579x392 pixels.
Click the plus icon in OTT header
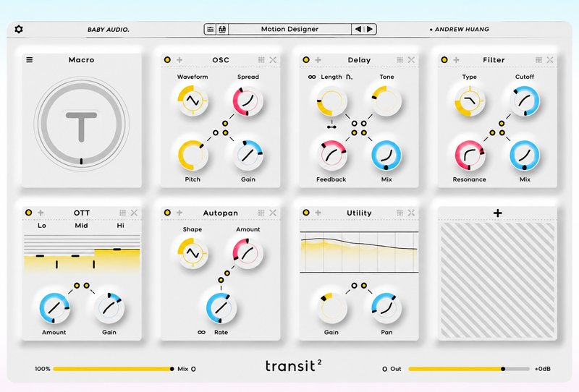click(41, 213)
